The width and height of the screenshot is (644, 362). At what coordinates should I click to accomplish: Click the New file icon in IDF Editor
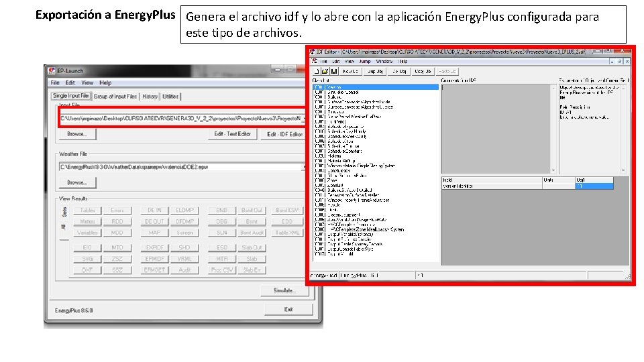pos(317,72)
